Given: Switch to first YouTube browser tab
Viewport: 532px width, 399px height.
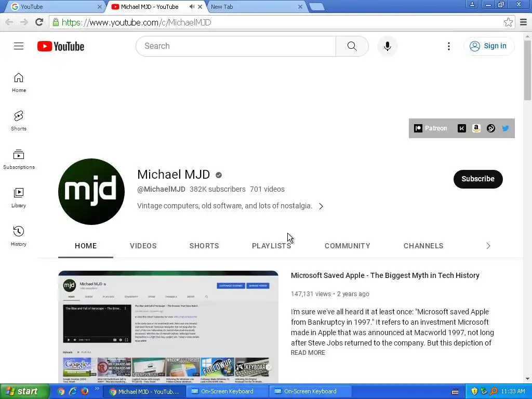Looking at the screenshot, I should 54,7.
